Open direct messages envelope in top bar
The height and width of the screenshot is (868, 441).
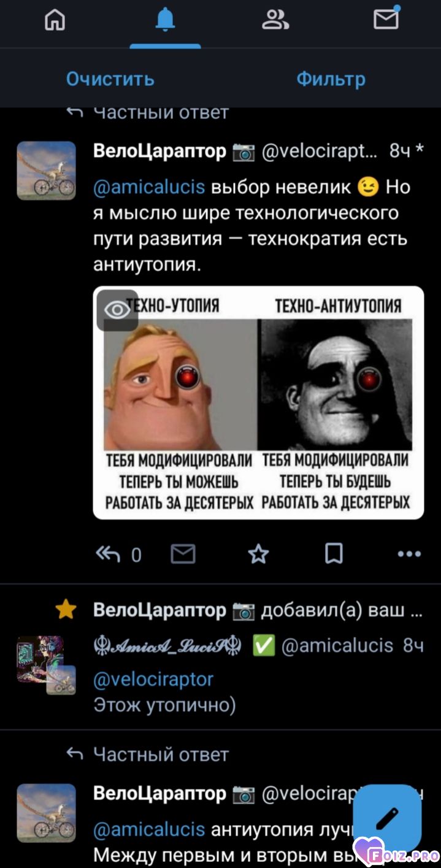coord(386,18)
